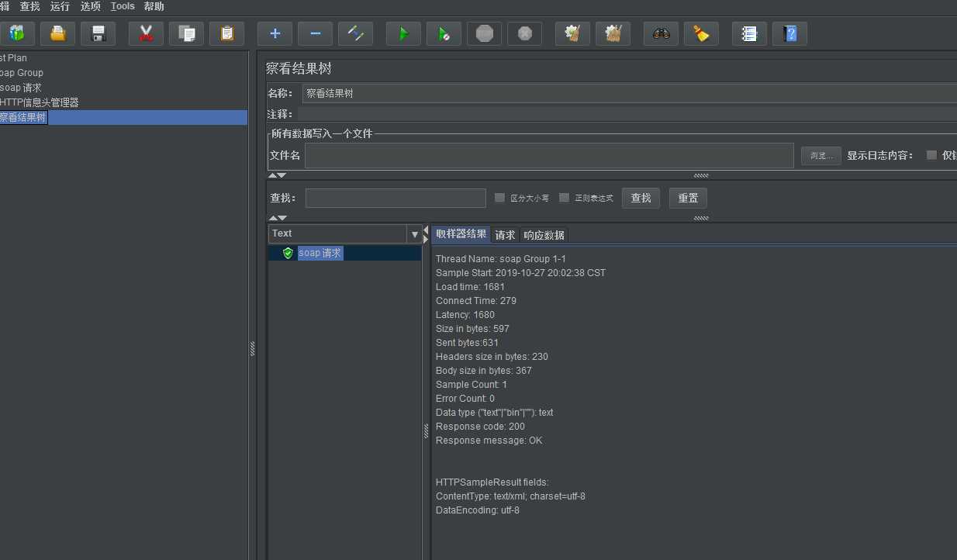The image size is (957, 560).
Task: Open help with the question mark icon
Action: (x=789, y=33)
